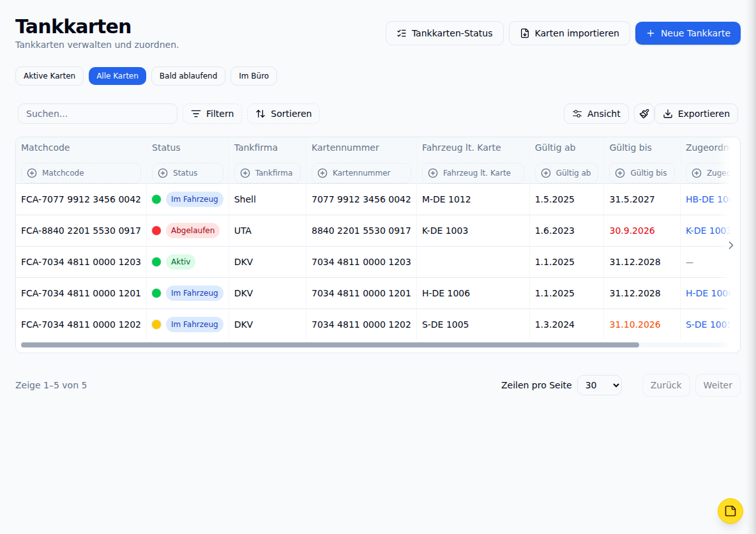
Task: Click the plus icon in Status filter
Action: tap(163, 173)
